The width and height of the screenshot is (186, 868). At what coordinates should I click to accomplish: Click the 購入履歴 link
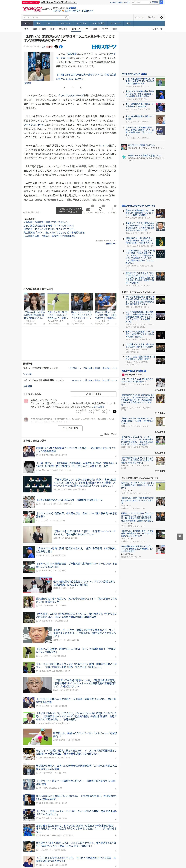coord(152,17)
